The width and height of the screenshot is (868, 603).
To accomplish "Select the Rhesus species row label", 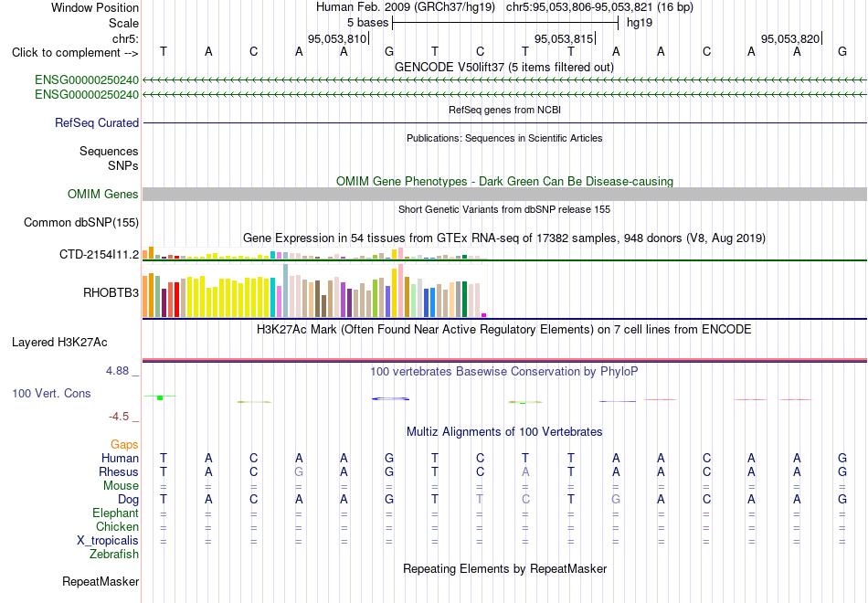I will tap(119, 471).
